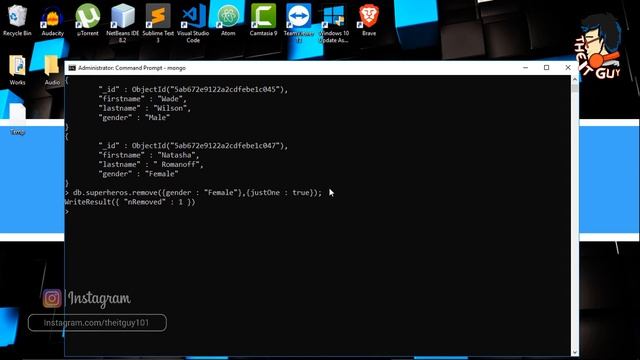This screenshot has height=360, width=640.
Task: Open the Atom editor shortcut
Action: pos(228,20)
